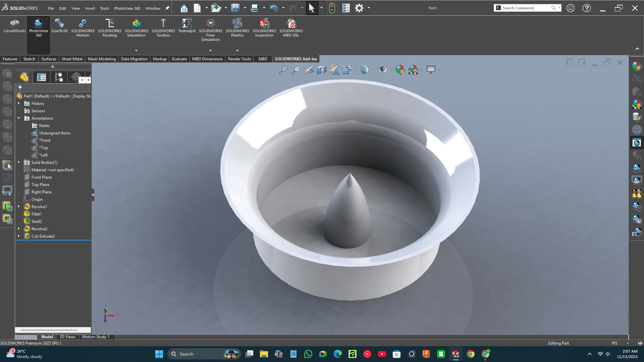The height and width of the screenshot is (362, 644).
Task: Click the Zoom to Fit icon
Action: (283, 70)
